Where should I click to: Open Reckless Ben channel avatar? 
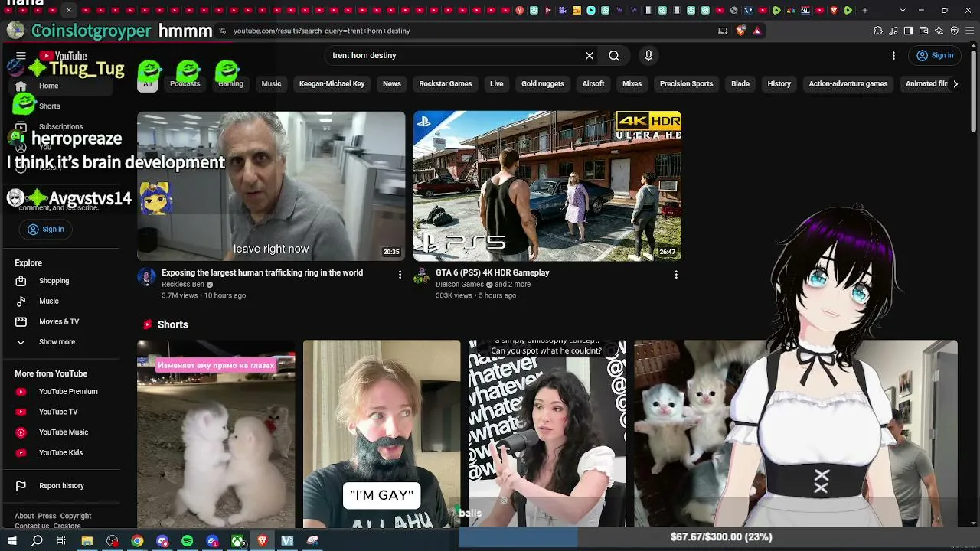coord(146,276)
